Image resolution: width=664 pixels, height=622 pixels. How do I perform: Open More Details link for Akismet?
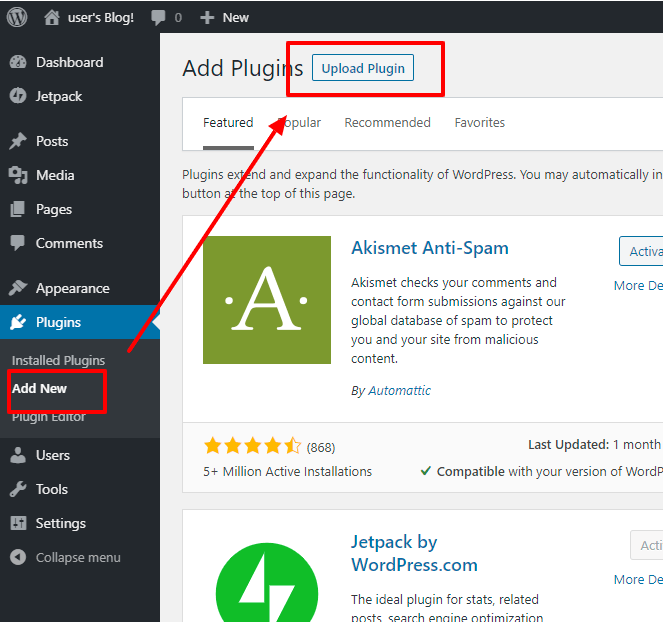tap(639, 285)
